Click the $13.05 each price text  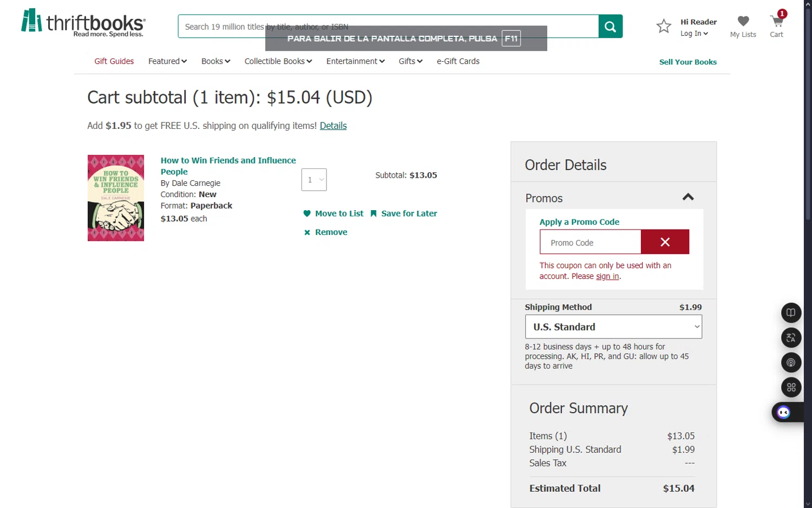(x=184, y=219)
